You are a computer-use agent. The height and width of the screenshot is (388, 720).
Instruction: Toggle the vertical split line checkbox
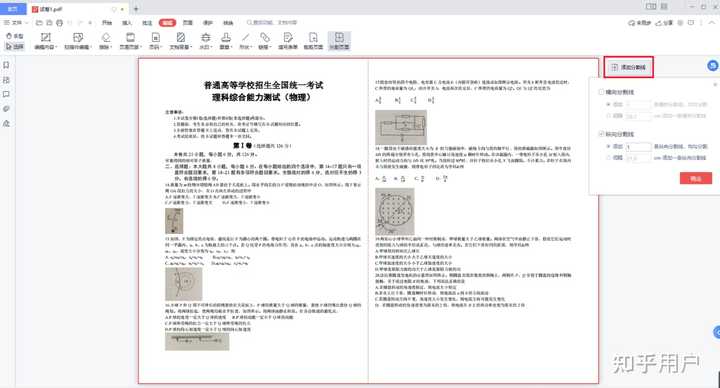pyautogui.click(x=601, y=134)
